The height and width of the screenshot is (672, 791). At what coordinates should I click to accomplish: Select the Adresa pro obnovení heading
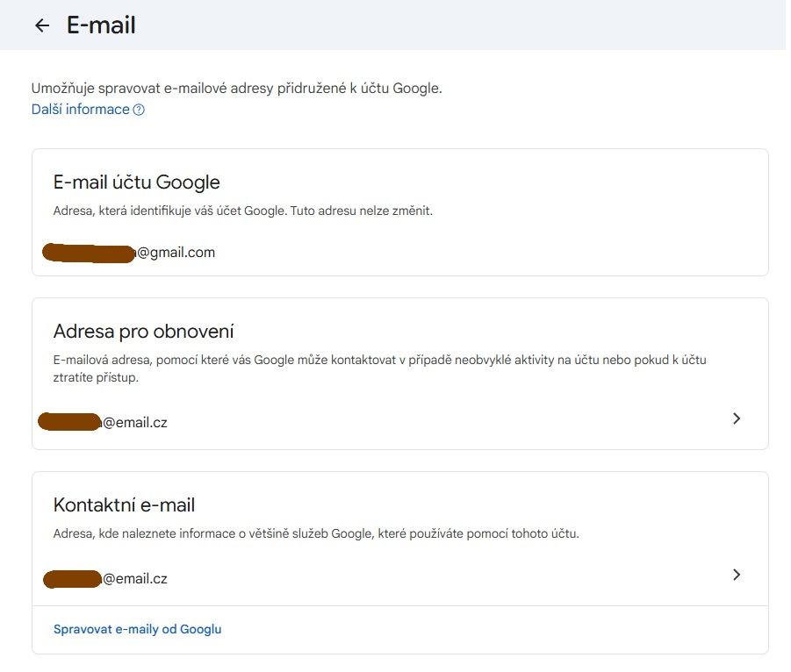[x=144, y=332]
